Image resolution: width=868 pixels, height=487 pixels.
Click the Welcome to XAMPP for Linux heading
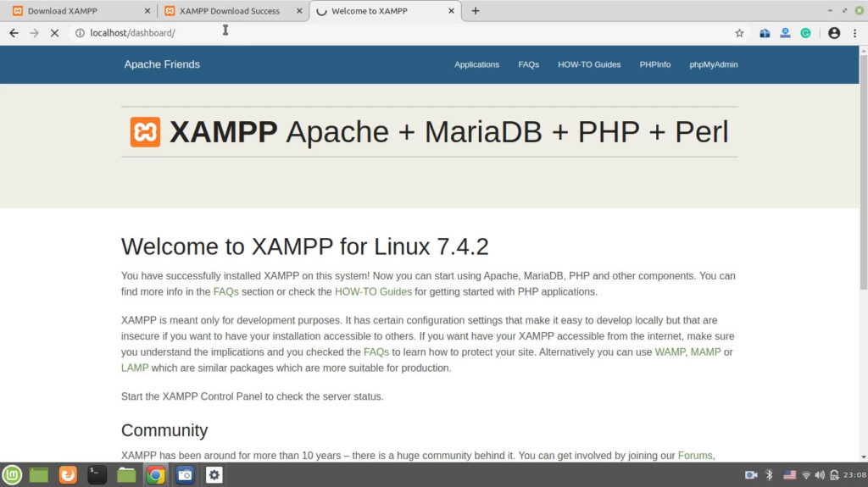click(x=305, y=246)
